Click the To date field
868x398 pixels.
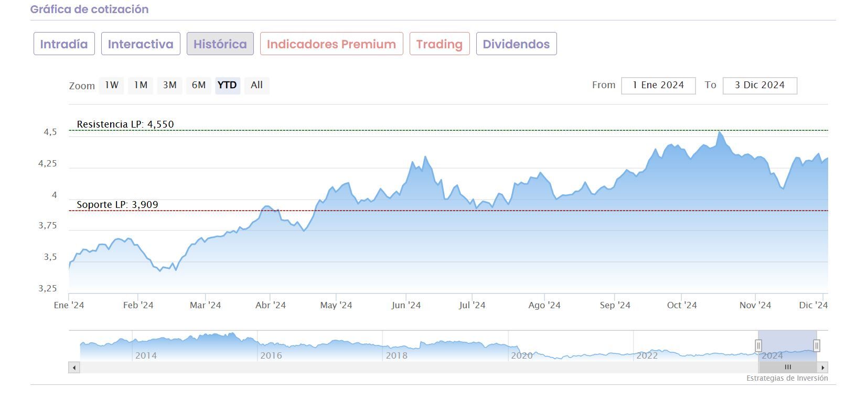pyautogui.click(x=759, y=86)
